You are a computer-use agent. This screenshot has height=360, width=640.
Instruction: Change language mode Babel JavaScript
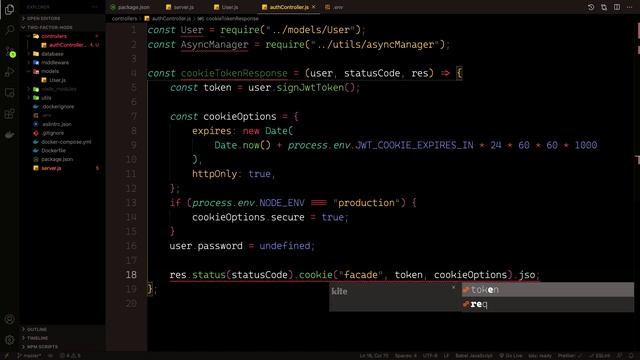[473, 356]
